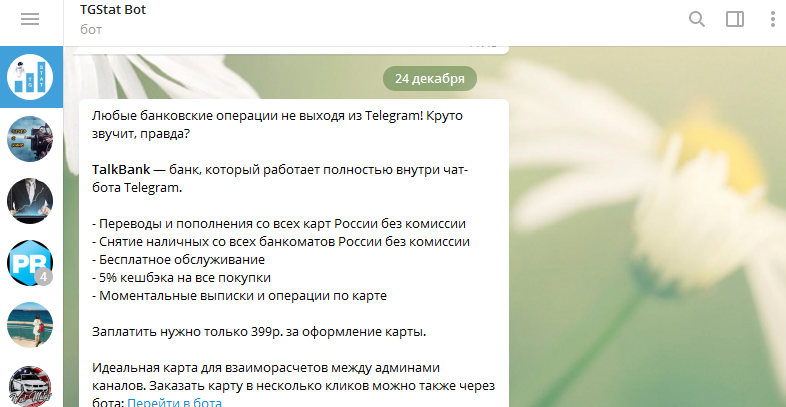Click the TGStat Bot chat title
This screenshot has height=407, width=786.
tap(113, 10)
